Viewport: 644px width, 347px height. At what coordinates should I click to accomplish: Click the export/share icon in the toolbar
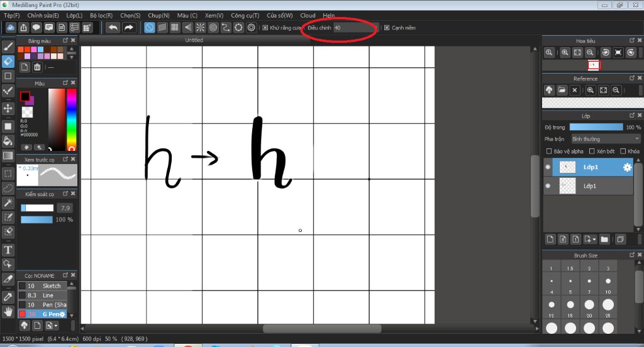[23, 28]
